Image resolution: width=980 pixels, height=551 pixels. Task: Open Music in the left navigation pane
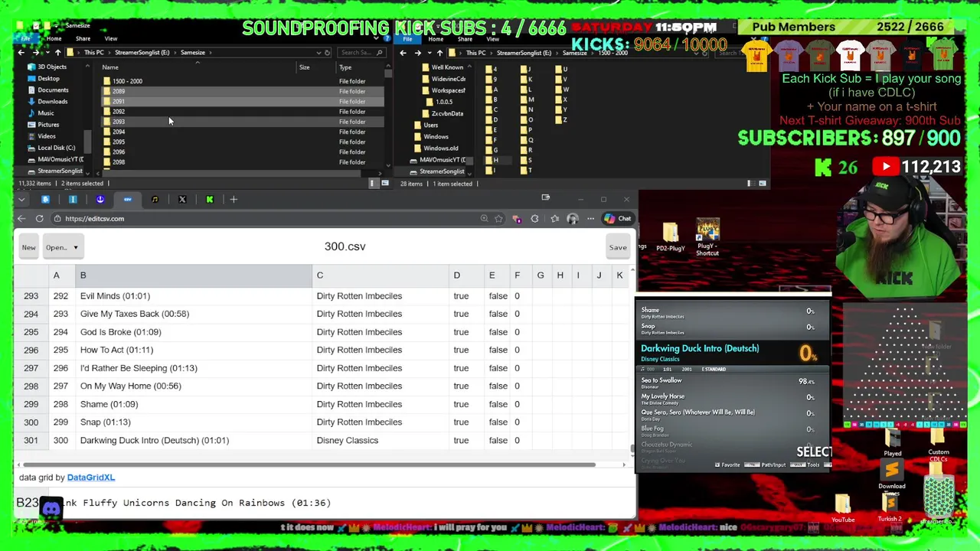[x=45, y=113]
